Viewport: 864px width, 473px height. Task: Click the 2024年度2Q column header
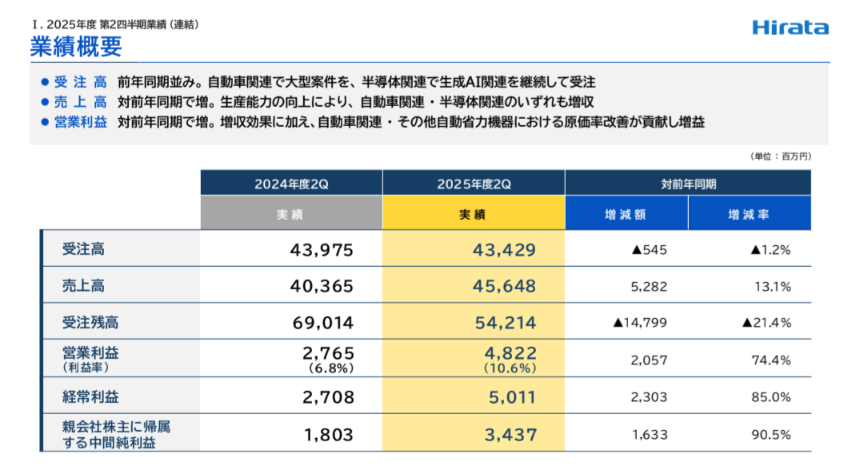[x=290, y=183]
